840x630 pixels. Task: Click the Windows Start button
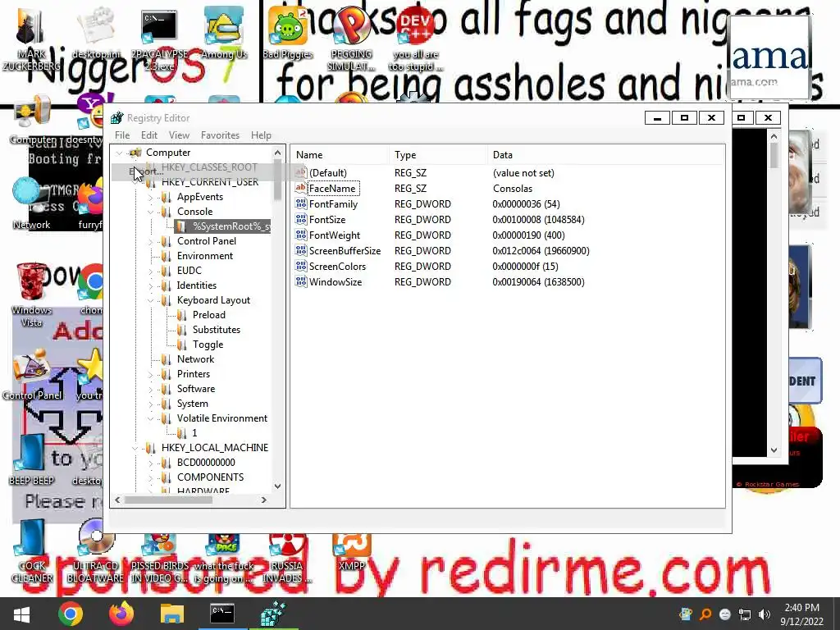coord(21,614)
